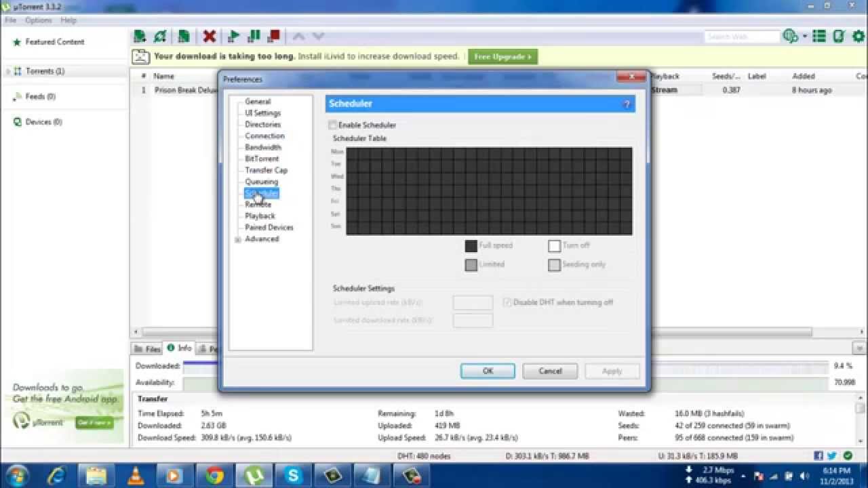The width and height of the screenshot is (868, 488).
Task: Open Google Chrome from the taskbar
Action: [214, 476]
